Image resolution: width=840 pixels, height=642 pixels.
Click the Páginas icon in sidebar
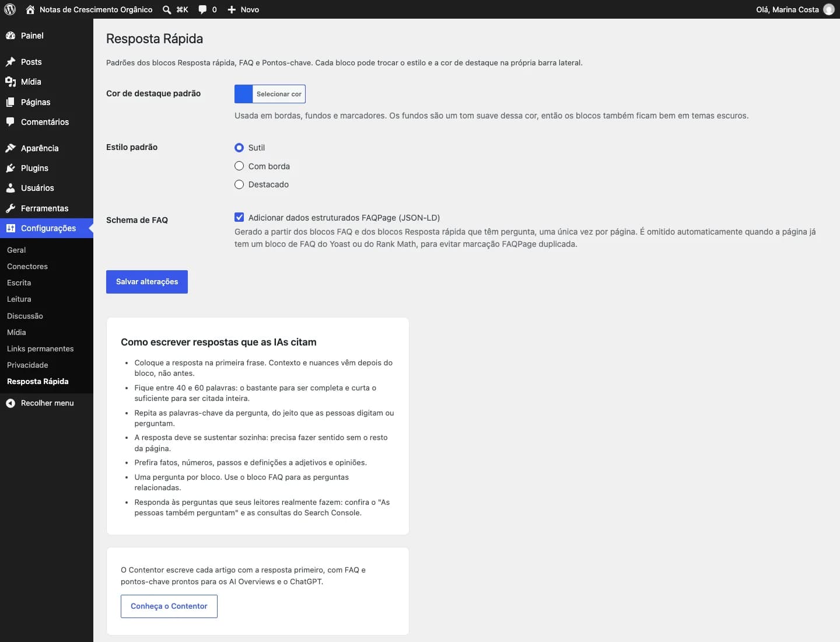point(10,102)
